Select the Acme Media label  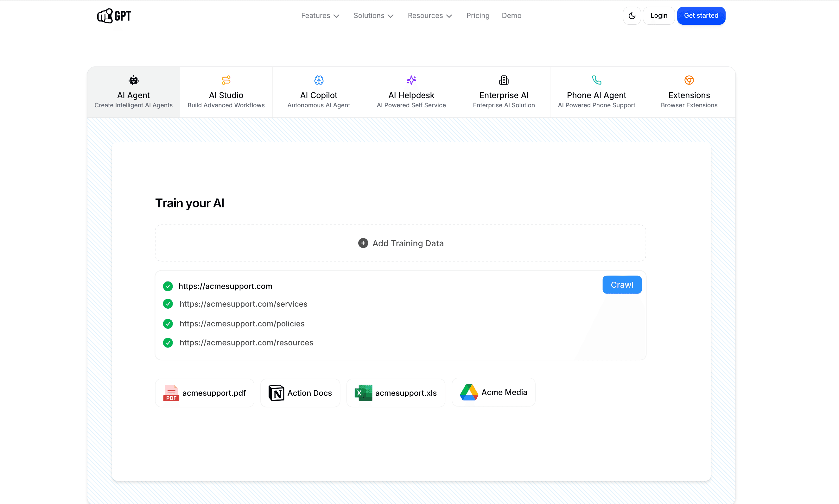pos(505,392)
